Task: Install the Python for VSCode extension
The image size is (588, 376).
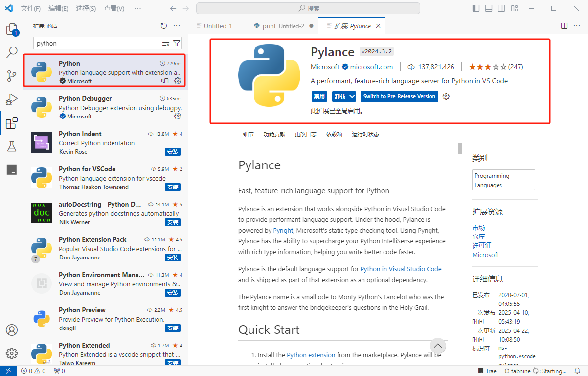Action: 173,187
